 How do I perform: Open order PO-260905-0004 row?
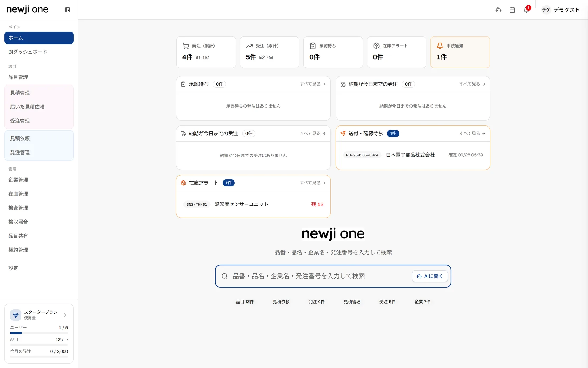click(x=413, y=155)
